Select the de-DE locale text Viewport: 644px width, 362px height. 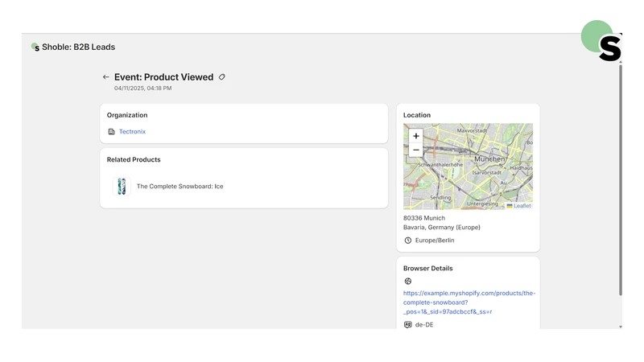tap(424, 325)
